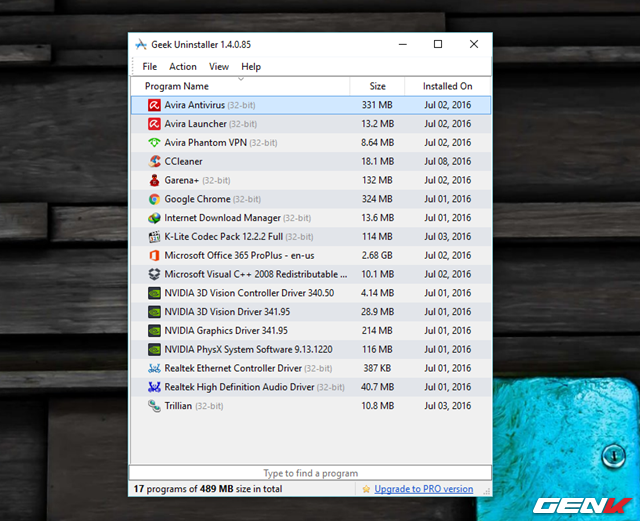Open the Help menu

pos(251,67)
